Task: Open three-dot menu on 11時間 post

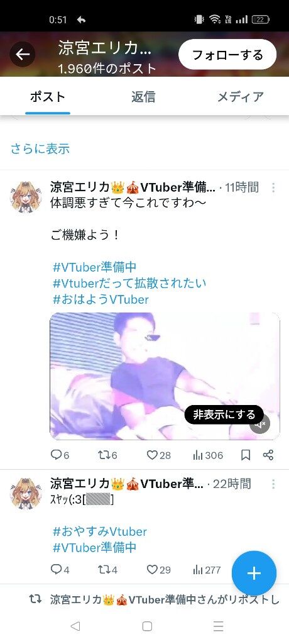Action: tap(273, 187)
